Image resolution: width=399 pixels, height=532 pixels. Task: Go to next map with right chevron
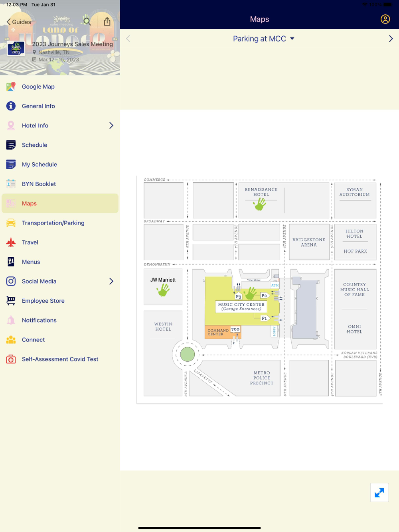(x=391, y=39)
